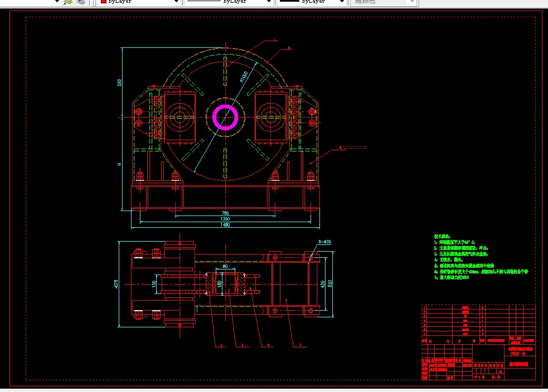This screenshot has height=392, width=548.
Task: Select the green technical requirements heading
Action: [442, 236]
